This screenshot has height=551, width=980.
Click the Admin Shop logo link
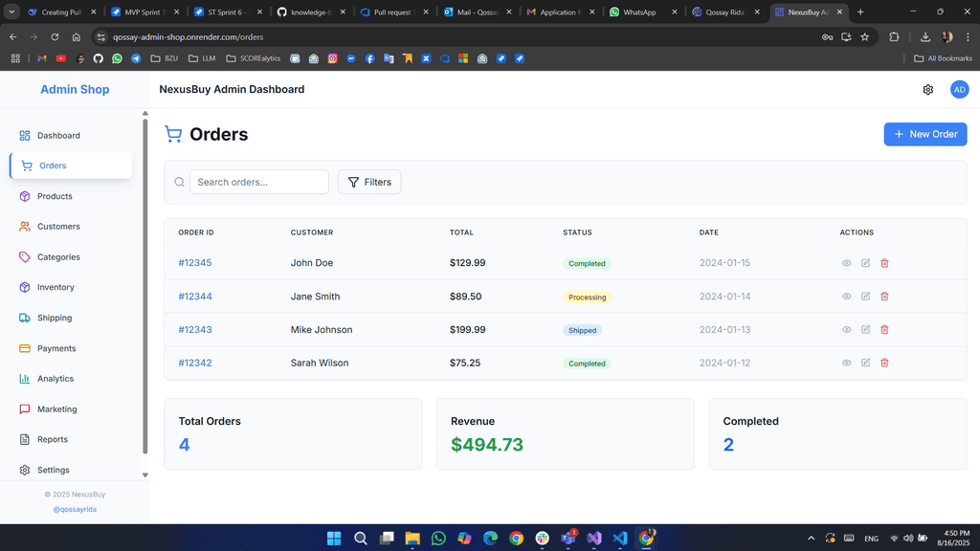click(75, 89)
